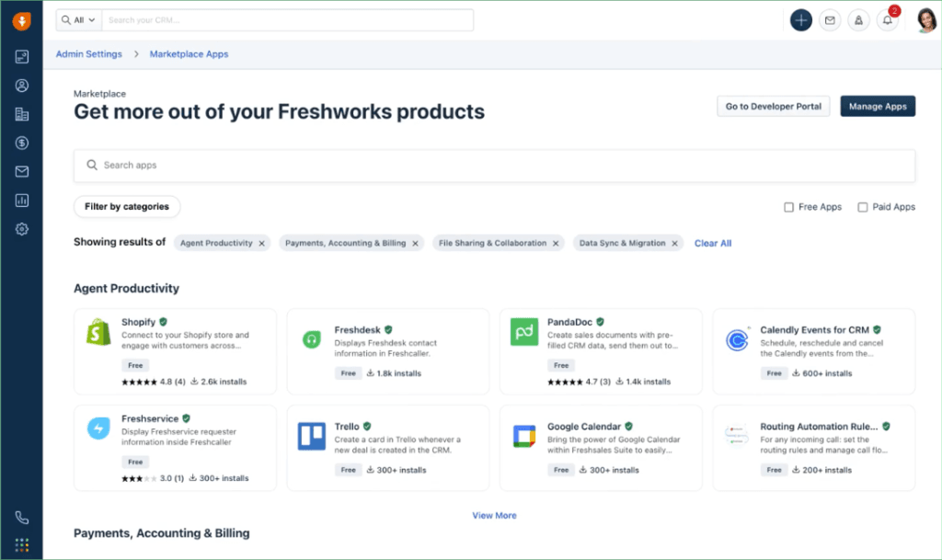The height and width of the screenshot is (560, 942).
Task: Click the Clear All link
Action: [x=713, y=243]
